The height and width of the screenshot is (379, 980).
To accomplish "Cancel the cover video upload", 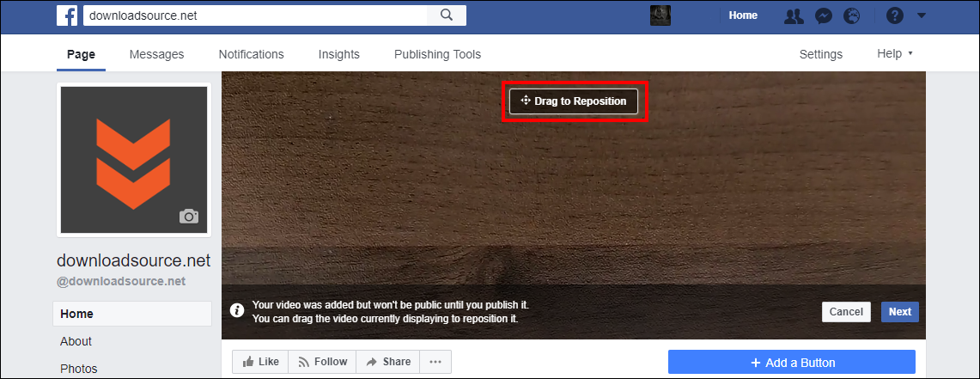I will pyautogui.click(x=846, y=312).
